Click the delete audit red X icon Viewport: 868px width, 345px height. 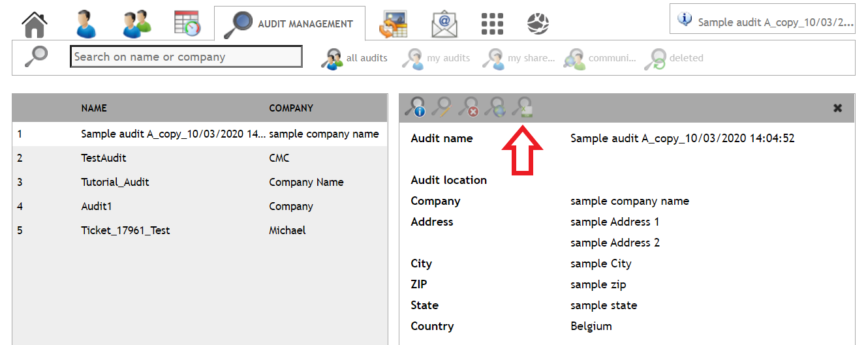click(x=468, y=107)
